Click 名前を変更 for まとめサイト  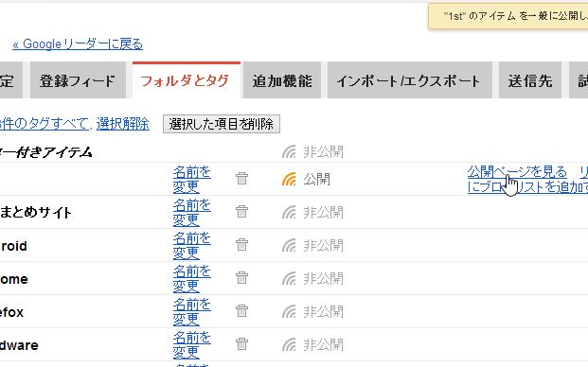tap(191, 212)
